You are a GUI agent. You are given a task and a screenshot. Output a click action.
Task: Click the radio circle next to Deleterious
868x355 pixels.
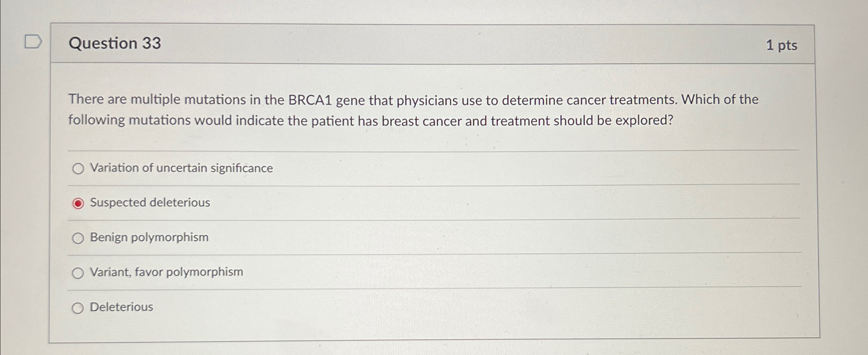click(78, 308)
